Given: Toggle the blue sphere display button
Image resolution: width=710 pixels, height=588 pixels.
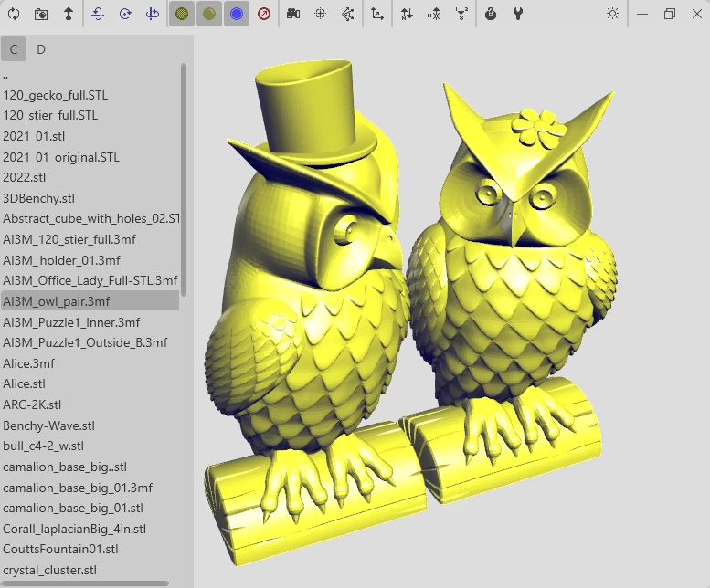Looking at the screenshot, I should coord(237,15).
